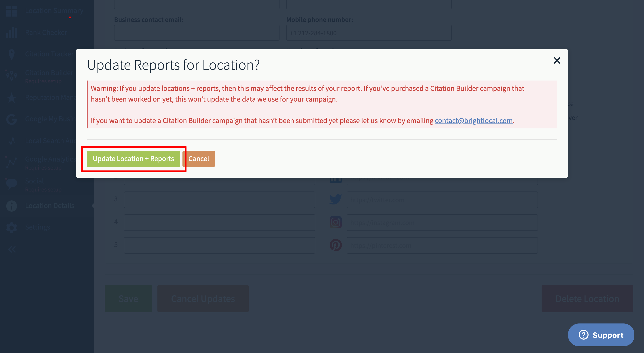Click the Twitter bird icon
This screenshot has width=644, height=353.
[x=335, y=199]
